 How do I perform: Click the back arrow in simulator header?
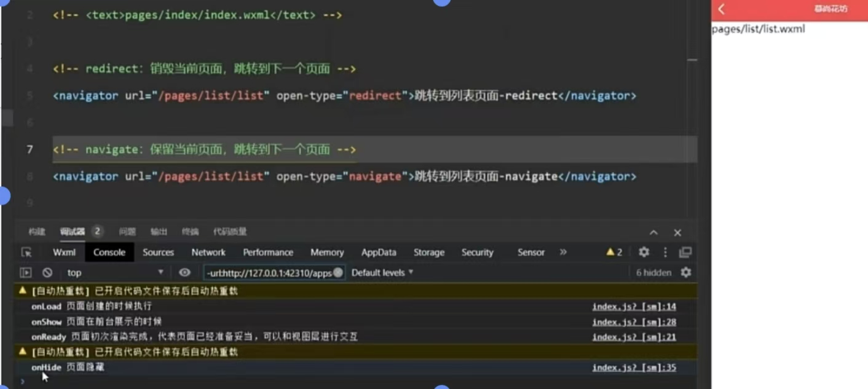(722, 9)
